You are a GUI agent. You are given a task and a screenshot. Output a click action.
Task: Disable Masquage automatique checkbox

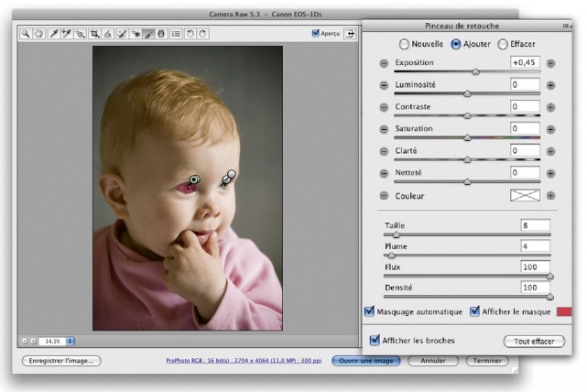[x=369, y=311]
